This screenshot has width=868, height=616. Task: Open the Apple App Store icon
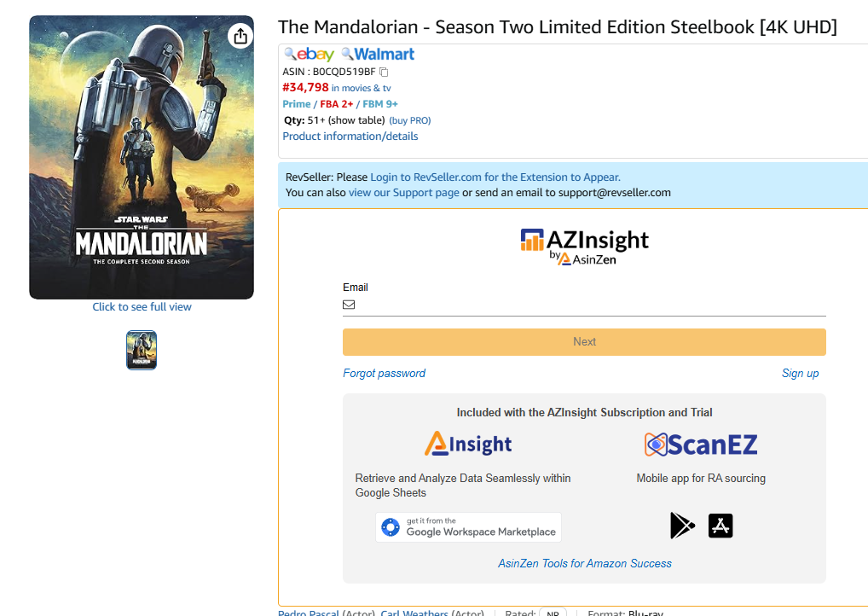tap(720, 526)
